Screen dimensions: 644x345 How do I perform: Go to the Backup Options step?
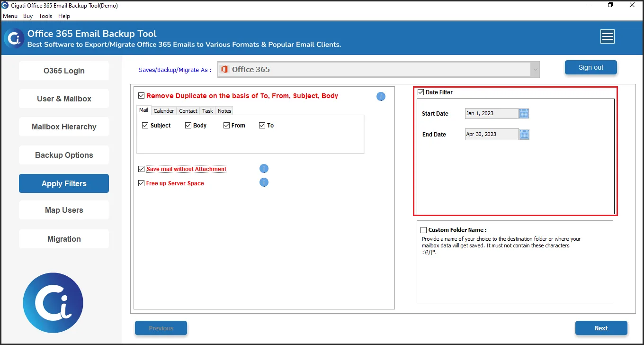click(x=64, y=155)
